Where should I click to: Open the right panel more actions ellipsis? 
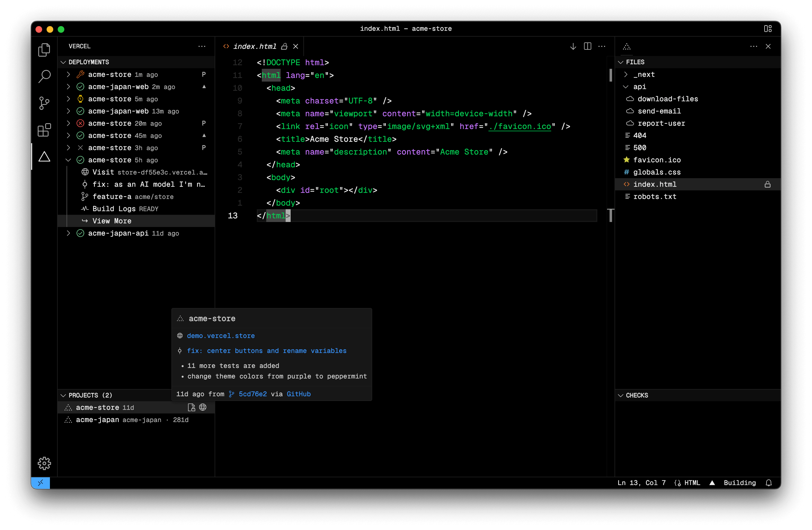coord(754,46)
